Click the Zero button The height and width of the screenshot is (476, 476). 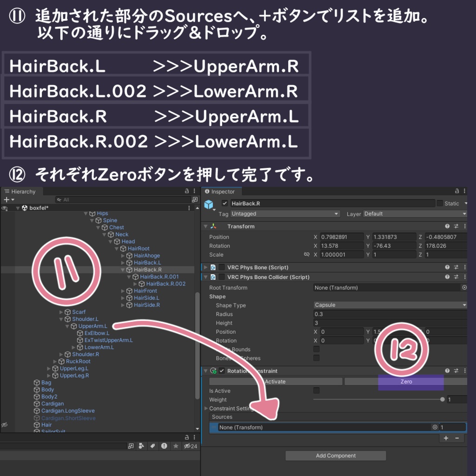pos(406,382)
